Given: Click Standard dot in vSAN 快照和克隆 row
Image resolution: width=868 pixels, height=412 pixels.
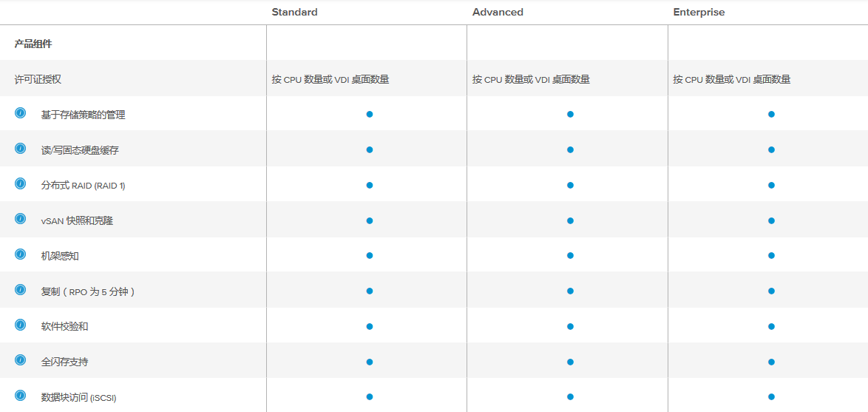Looking at the screenshot, I should pyautogui.click(x=370, y=220).
